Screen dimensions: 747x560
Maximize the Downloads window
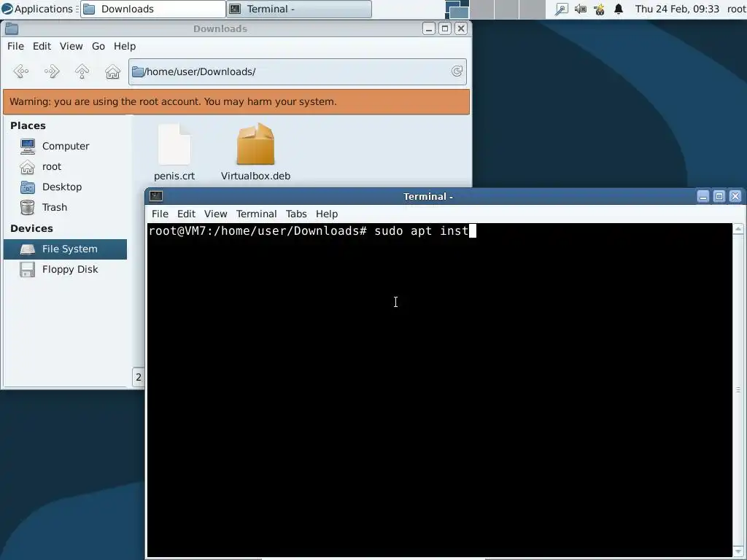coord(445,28)
